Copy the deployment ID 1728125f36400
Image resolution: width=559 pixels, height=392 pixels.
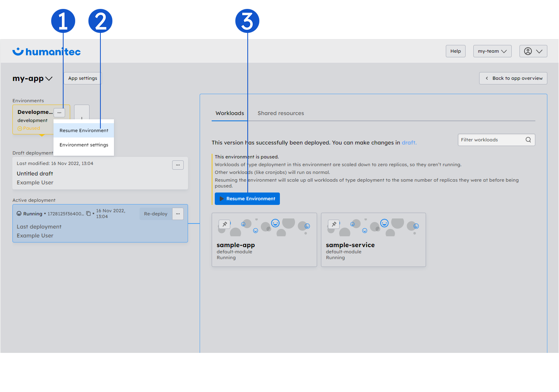pyautogui.click(x=88, y=214)
